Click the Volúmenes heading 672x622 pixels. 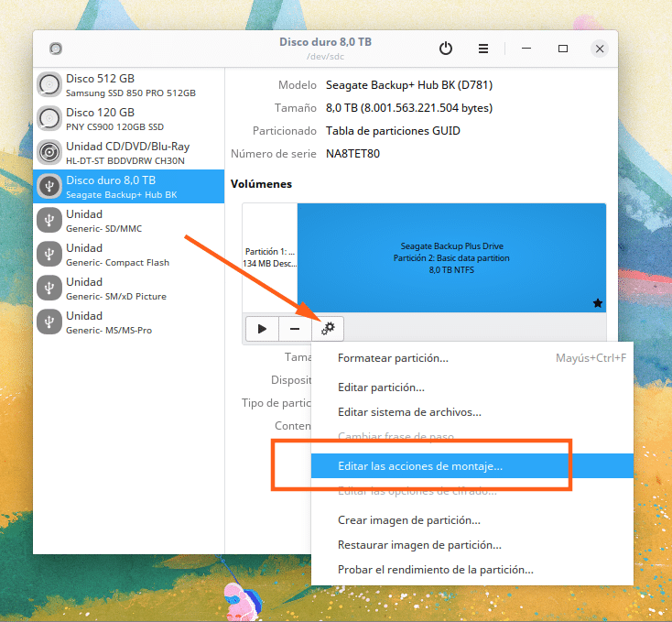[x=262, y=184]
